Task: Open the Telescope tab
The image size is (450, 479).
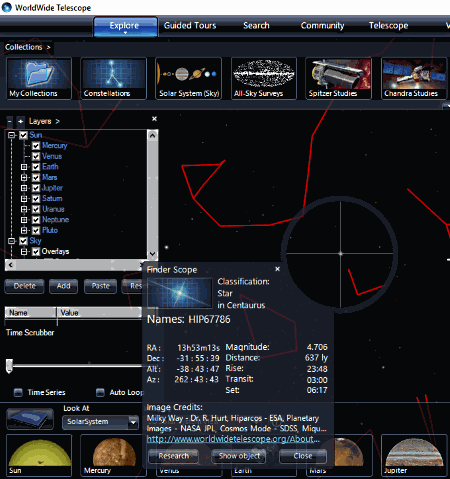Action: [x=388, y=26]
